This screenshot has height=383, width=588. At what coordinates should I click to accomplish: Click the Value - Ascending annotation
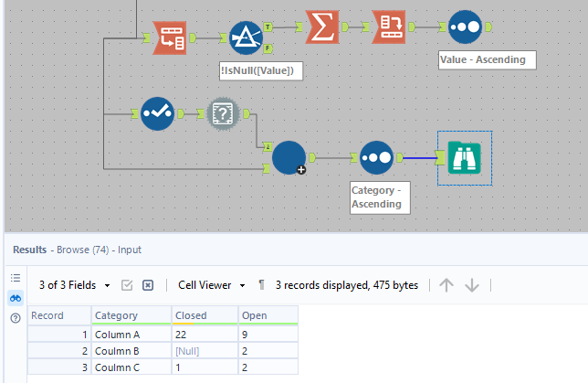point(488,60)
